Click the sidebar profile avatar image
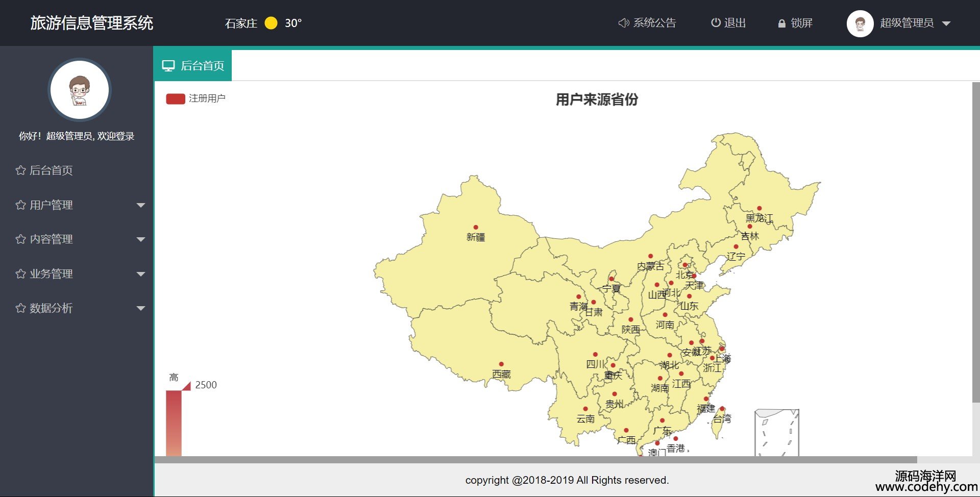Viewport: 980px width, 497px height. 80,90
